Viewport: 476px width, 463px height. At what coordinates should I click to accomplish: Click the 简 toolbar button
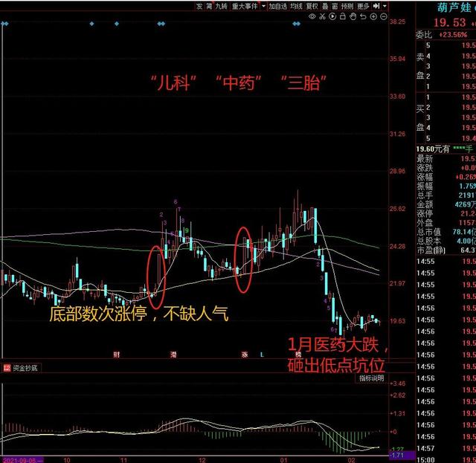pyautogui.click(x=209, y=6)
